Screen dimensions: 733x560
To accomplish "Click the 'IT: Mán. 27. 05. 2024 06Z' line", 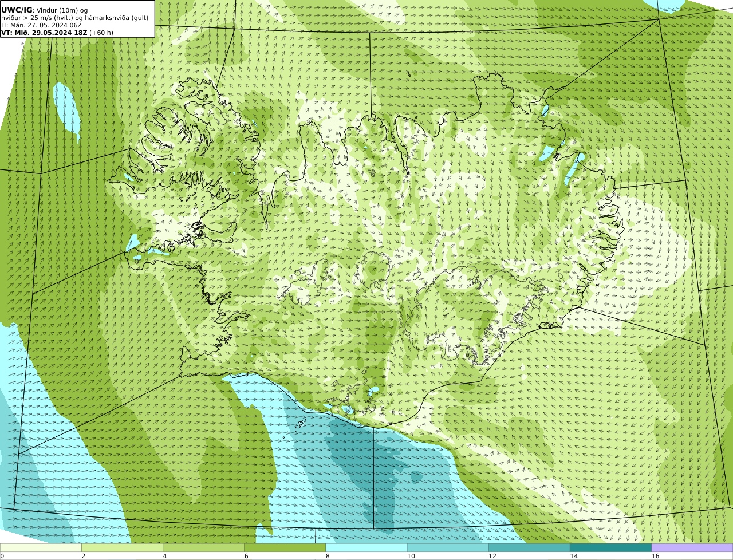I will pos(41,25).
